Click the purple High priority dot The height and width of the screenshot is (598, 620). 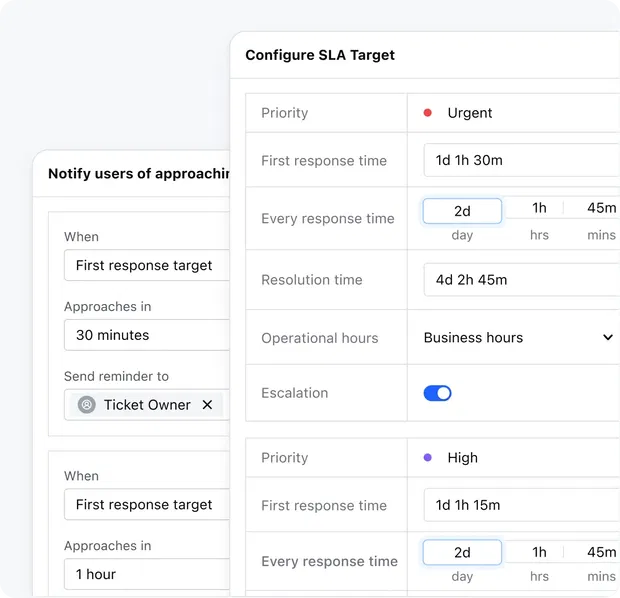(427, 458)
